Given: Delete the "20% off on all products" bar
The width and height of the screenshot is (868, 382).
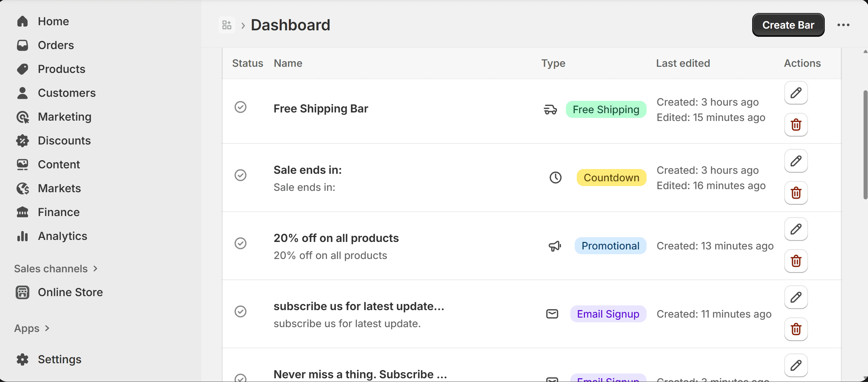Looking at the screenshot, I should [x=796, y=261].
